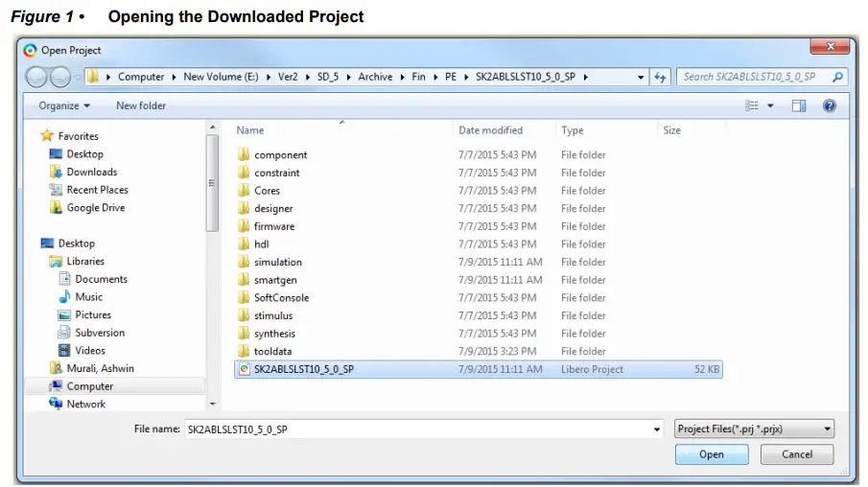Open the view options dropdown arrow
This screenshot has height=487, width=868.
pyautogui.click(x=770, y=105)
